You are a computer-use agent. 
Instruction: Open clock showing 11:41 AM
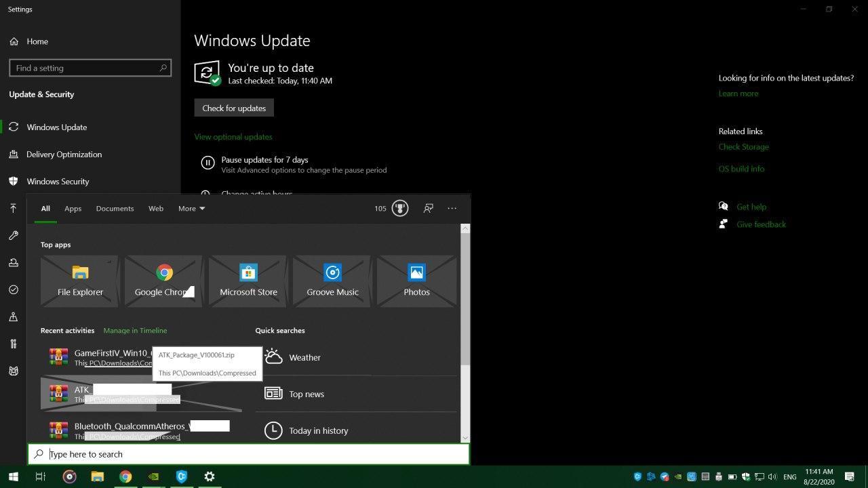pos(818,476)
